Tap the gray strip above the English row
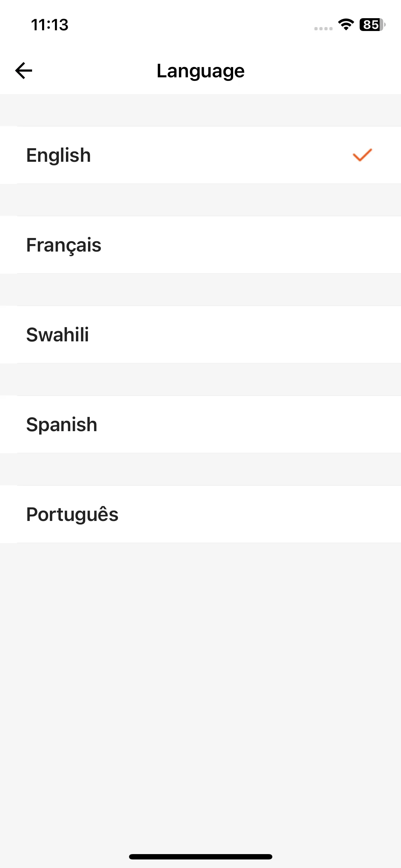Viewport: 401px width, 868px height. (x=200, y=110)
